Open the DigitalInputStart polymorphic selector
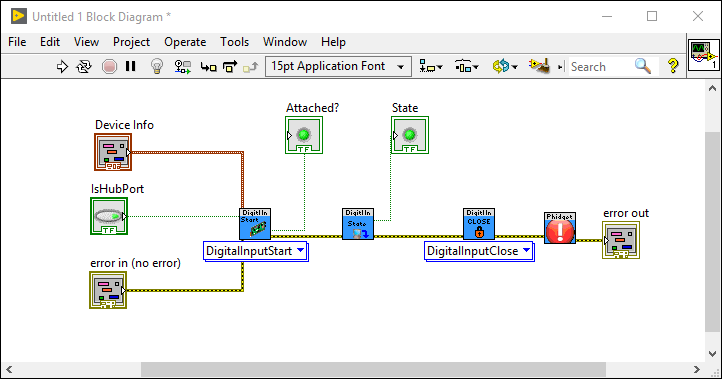This screenshot has width=722, height=379. tap(256, 251)
